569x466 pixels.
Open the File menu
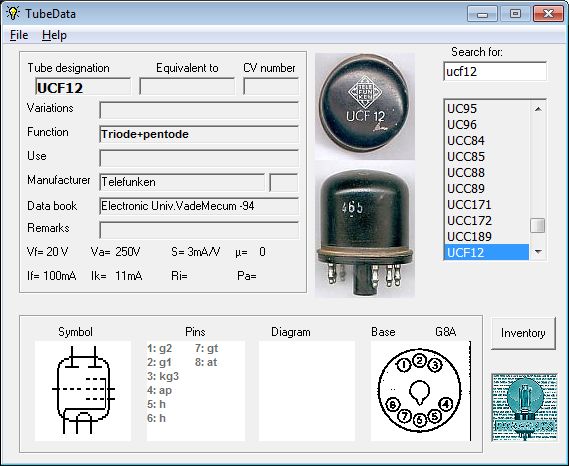pyautogui.click(x=19, y=35)
